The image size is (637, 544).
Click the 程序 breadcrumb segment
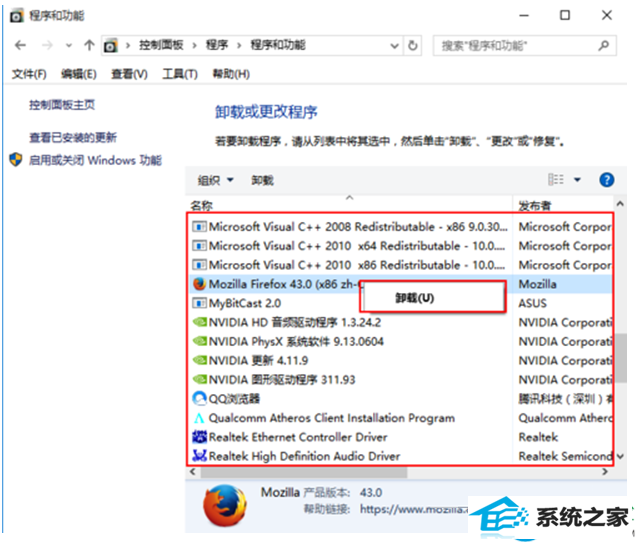[217, 45]
